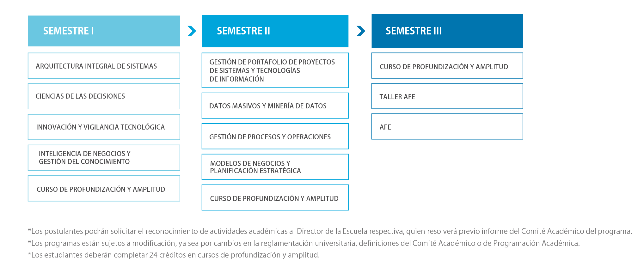Click the AFE box under Semestre III

(x=447, y=127)
